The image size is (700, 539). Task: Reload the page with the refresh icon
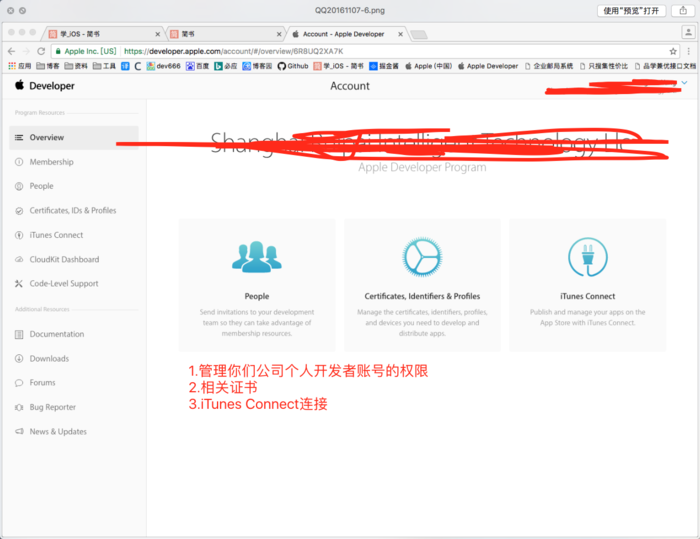tap(41, 51)
